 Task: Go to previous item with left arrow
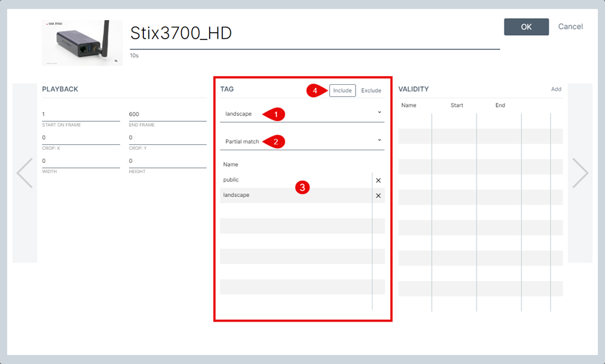(25, 173)
